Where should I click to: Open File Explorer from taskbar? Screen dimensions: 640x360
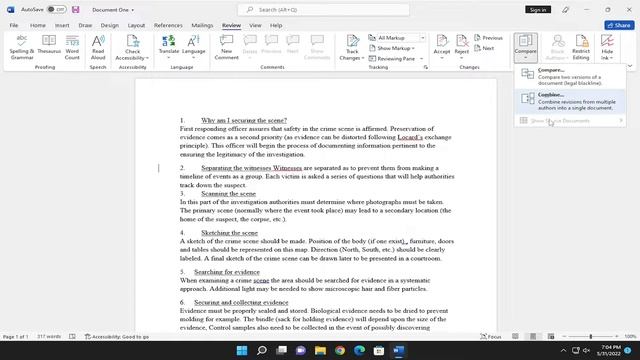(x=320, y=351)
